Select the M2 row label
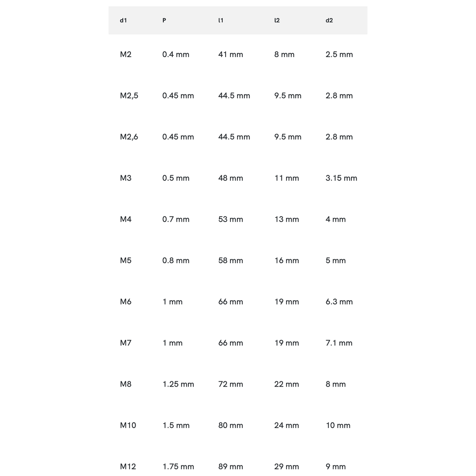Image resolution: width=476 pixels, height=476 pixels. 126,54
